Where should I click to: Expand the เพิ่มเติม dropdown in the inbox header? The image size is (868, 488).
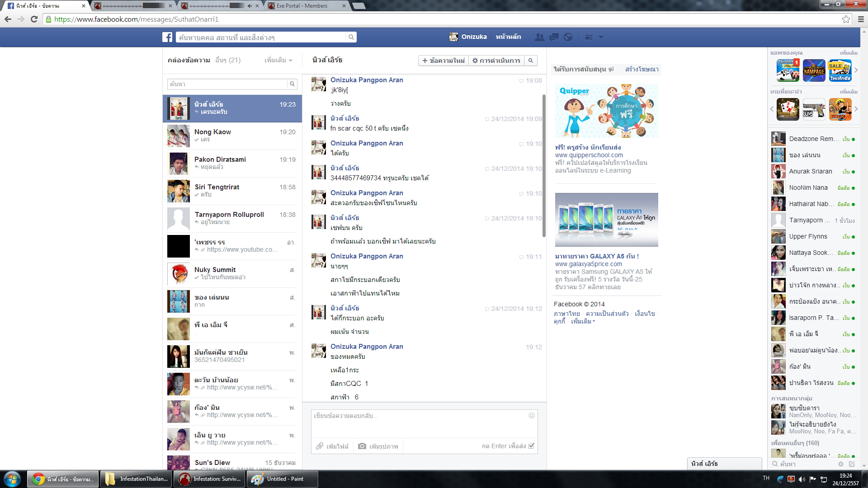tap(278, 60)
